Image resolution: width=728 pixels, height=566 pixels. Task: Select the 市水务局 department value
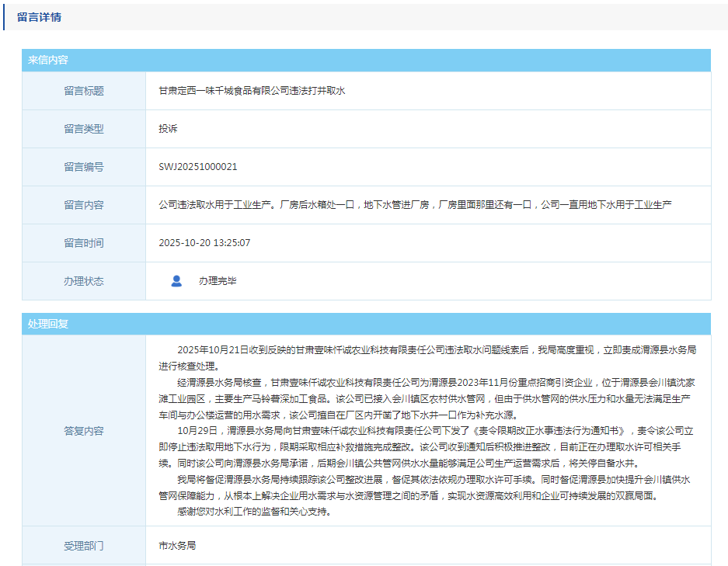click(177, 546)
